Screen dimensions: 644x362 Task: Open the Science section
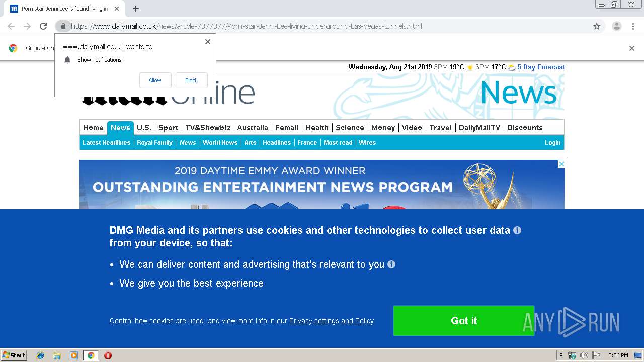pos(350,128)
